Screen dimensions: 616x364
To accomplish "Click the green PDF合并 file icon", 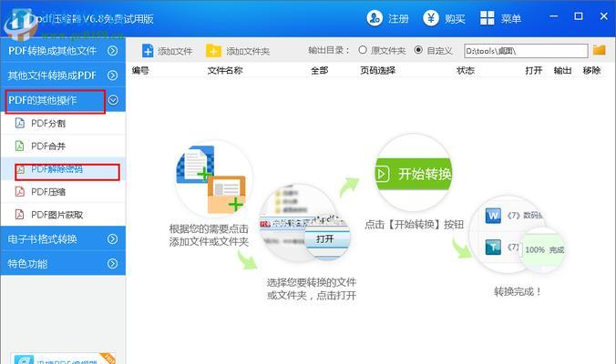I will pyautogui.click(x=20, y=146).
